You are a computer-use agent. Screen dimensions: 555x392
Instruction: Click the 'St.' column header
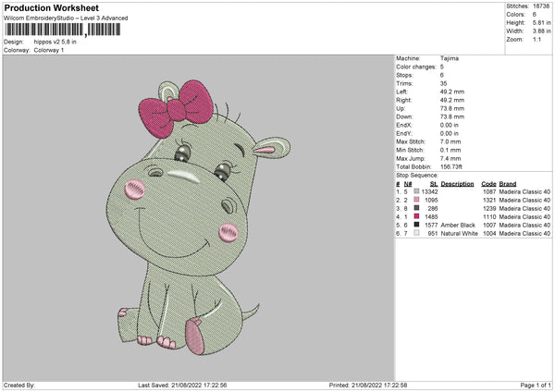click(x=434, y=184)
